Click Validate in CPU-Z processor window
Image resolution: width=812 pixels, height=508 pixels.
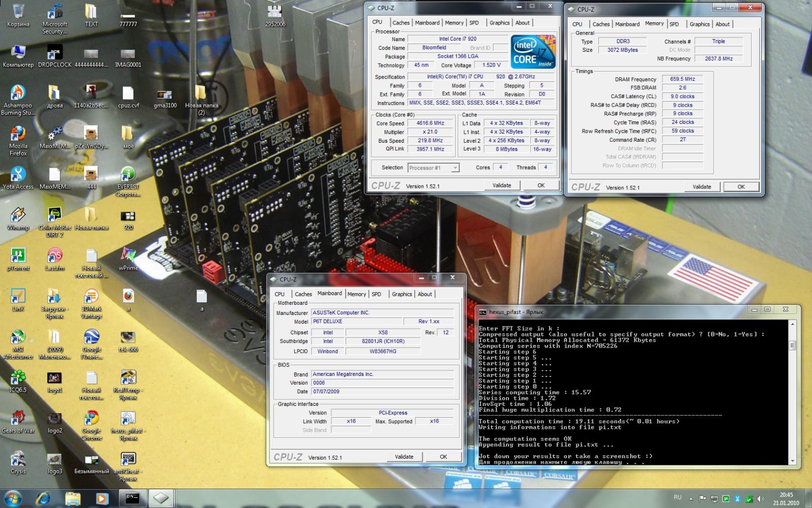(x=501, y=185)
